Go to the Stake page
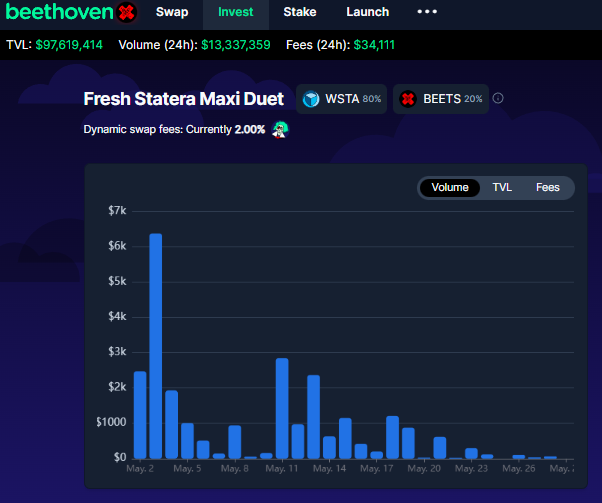The height and width of the screenshot is (503, 602). (x=300, y=12)
